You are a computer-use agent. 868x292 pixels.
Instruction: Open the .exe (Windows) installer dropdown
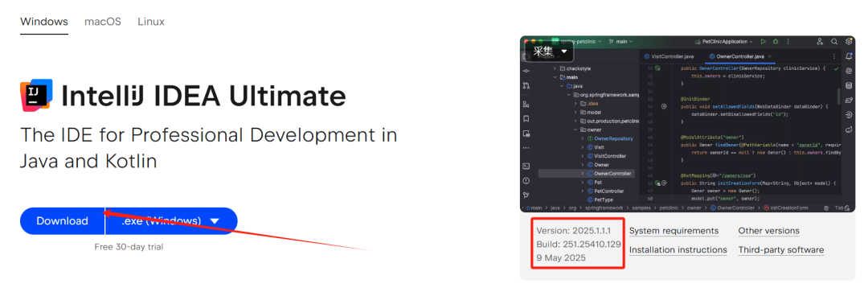point(171,221)
